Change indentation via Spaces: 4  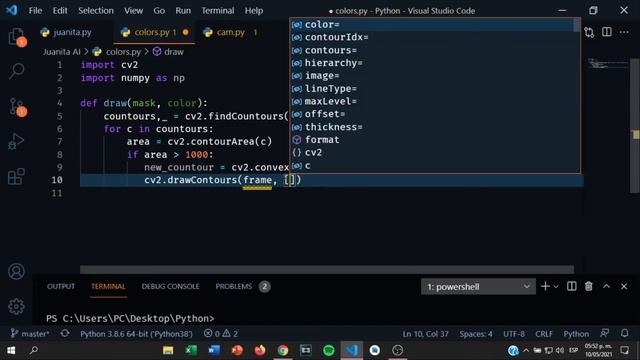(476, 333)
